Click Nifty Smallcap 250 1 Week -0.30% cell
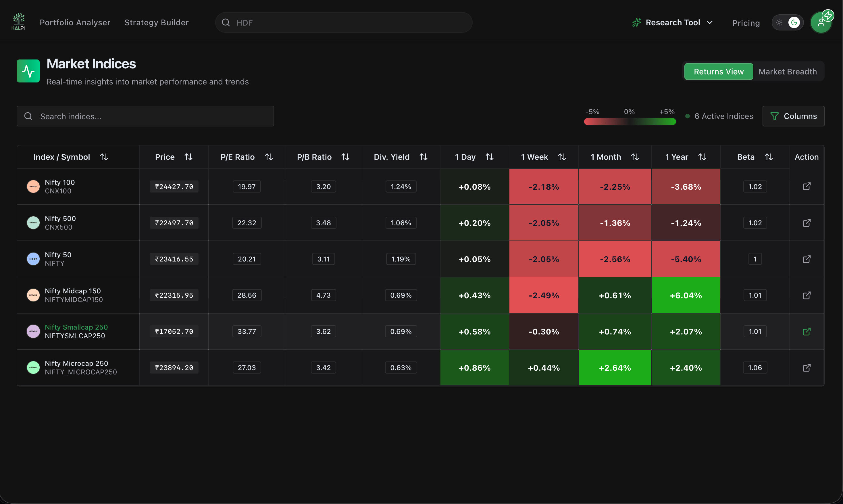The image size is (843, 504). coord(544,332)
